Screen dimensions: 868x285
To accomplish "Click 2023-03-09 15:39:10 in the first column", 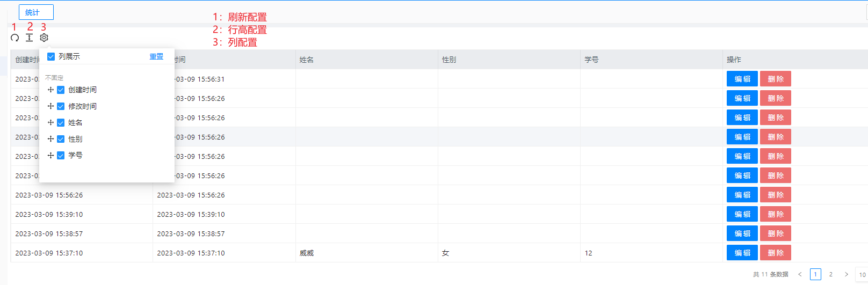I will pyautogui.click(x=49, y=214).
